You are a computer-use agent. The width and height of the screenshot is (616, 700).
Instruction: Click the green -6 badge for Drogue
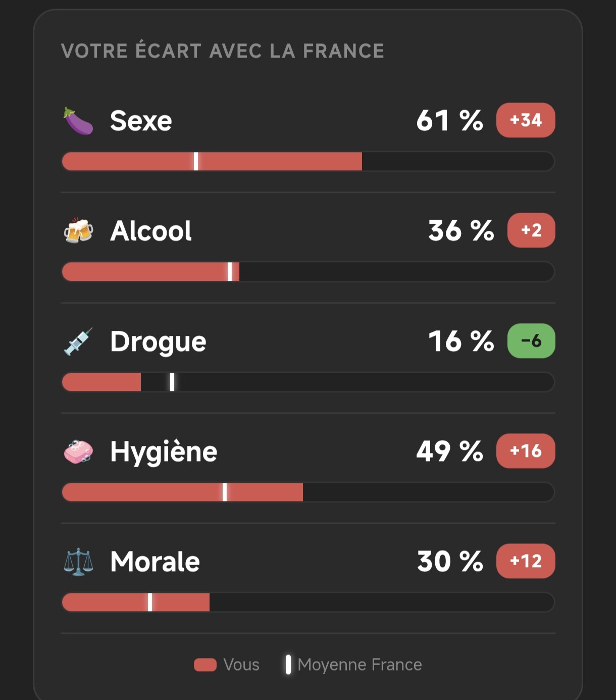pyautogui.click(x=531, y=341)
